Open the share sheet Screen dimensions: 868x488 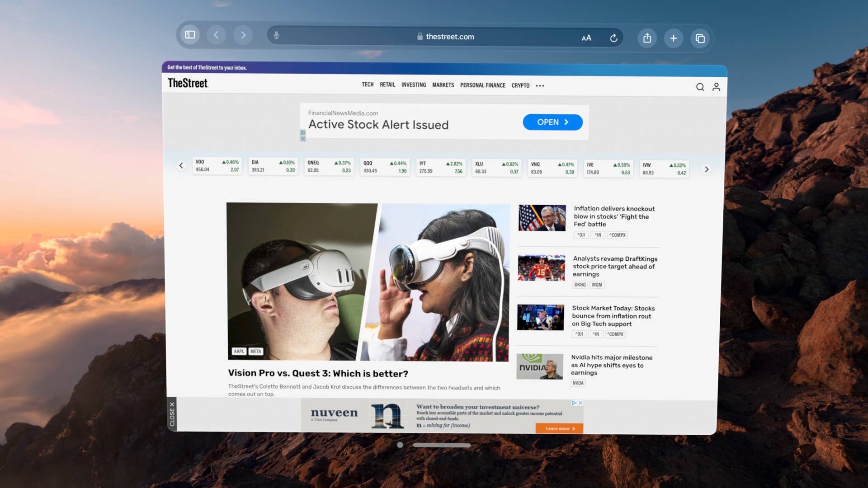click(647, 38)
